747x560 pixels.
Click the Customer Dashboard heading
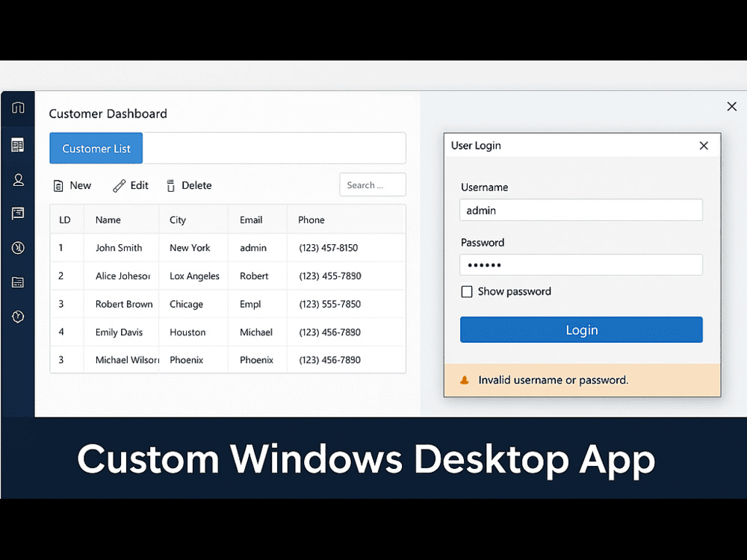pos(108,113)
